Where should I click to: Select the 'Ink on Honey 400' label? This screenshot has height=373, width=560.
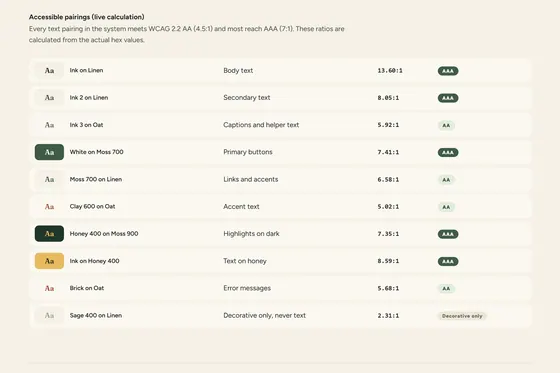tap(95, 261)
